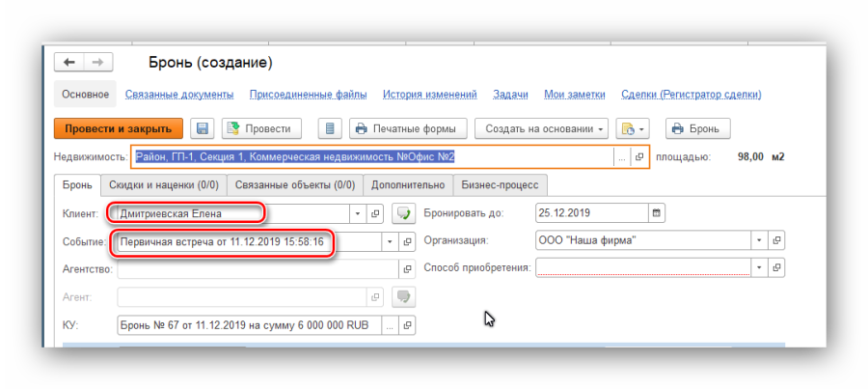
Task: Open calendar picker for Бронировать до
Action: point(657,212)
